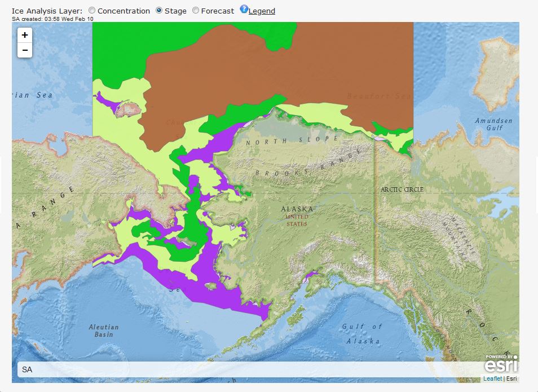This screenshot has width=538, height=392.
Task: Click the blue question mark help icon
Action: coord(244,10)
